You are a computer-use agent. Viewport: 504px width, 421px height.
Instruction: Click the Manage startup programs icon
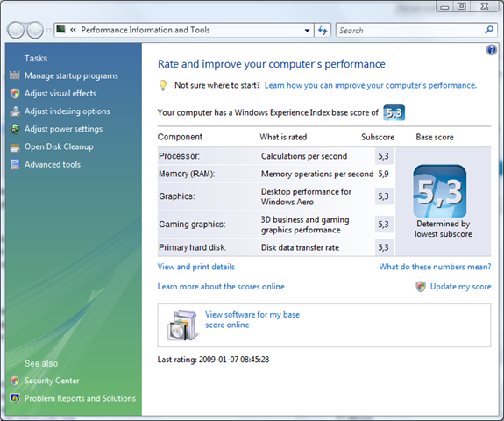click(x=15, y=75)
